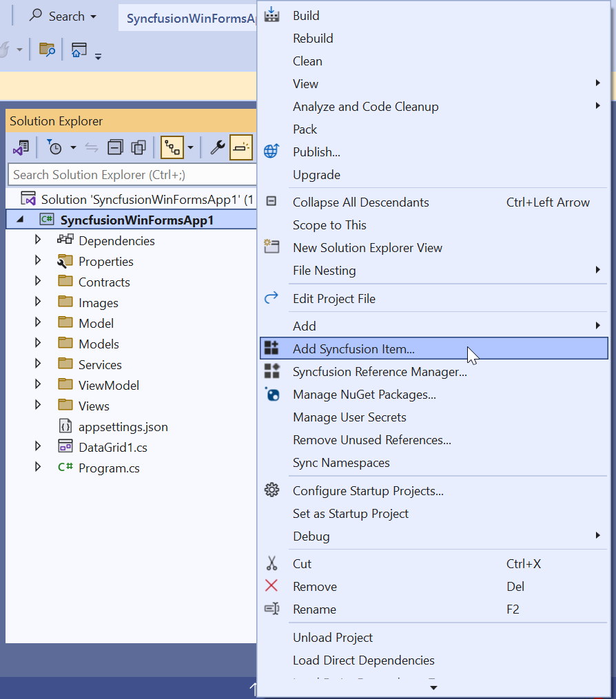This screenshot has width=616, height=699.
Task: Open the Search dropdown in title bar
Action: pos(63,16)
